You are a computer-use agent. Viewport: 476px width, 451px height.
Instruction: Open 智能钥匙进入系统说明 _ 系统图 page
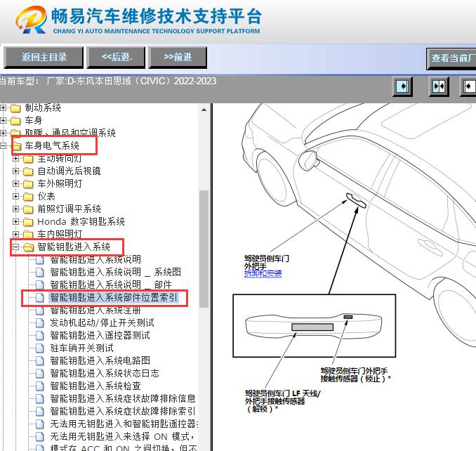[x=115, y=272]
